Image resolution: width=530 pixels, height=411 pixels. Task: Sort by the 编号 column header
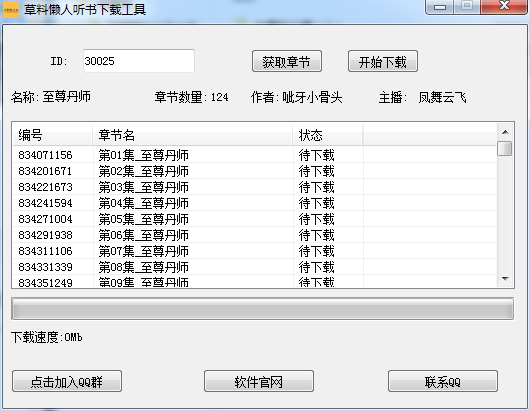tap(52, 135)
